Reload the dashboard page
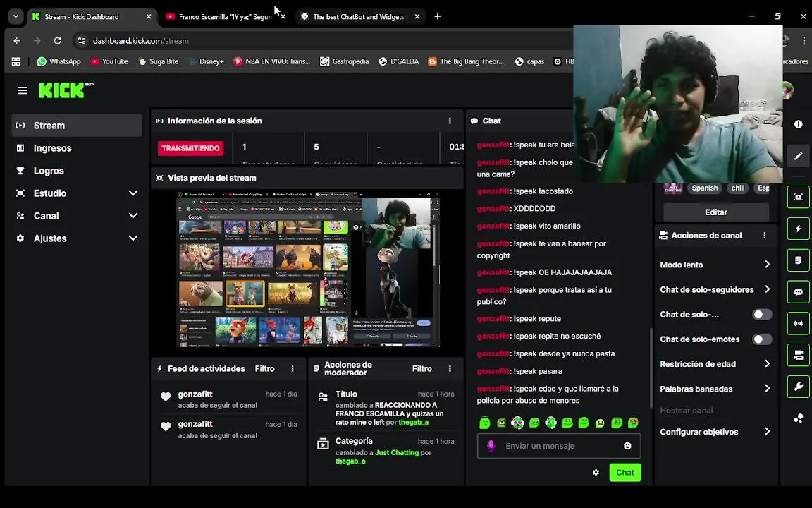Viewport: 812px width, 508px height. (x=58, y=40)
